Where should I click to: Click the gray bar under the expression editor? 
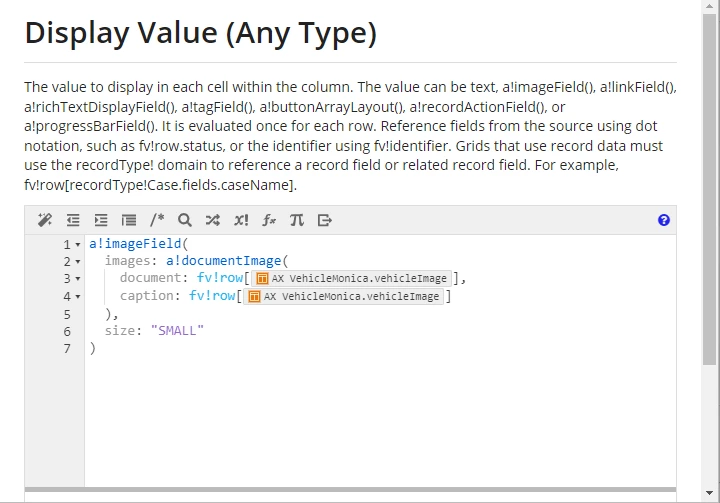pyautogui.click(x=350, y=490)
